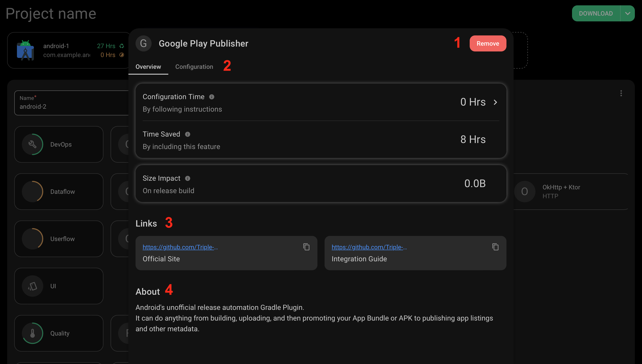
Task: Select the OkHttp + Ktor HTTP card
Action: pyautogui.click(x=571, y=192)
